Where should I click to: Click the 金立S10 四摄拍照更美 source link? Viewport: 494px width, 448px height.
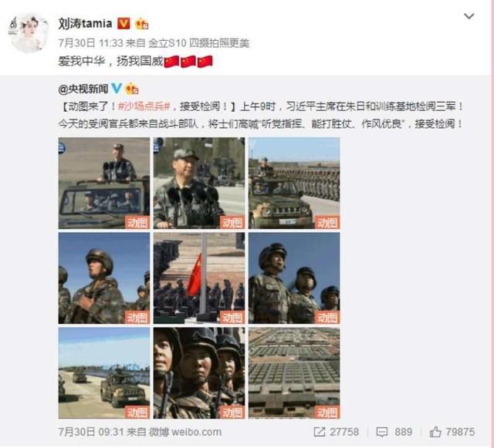point(199,43)
